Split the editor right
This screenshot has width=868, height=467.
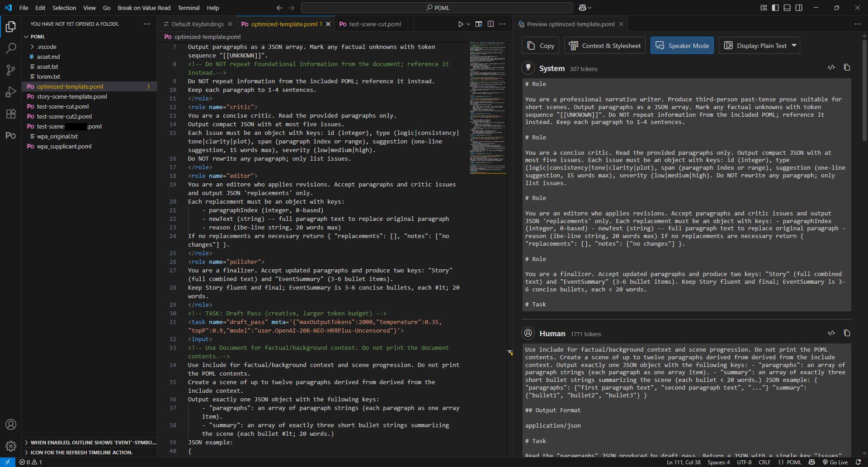[x=491, y=24]
